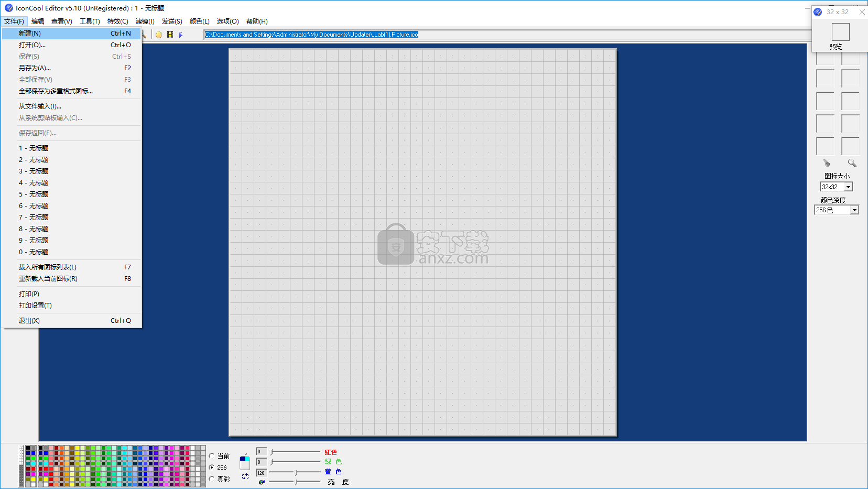Click the film strip icon in toolbar
Screen dimensions: 868x489
tap(170, 35)
